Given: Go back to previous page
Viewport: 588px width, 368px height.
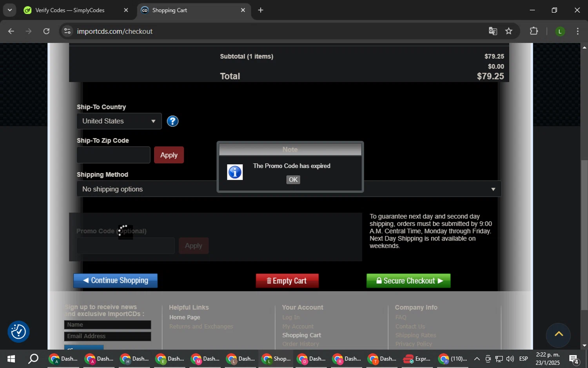Looking at the screenshot, I should (x=11, y=31).
